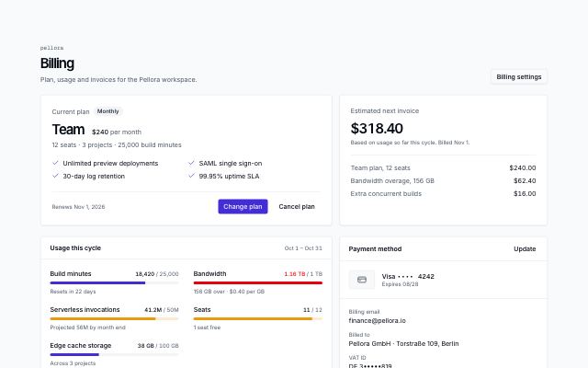Click the Pellora GmbH billing address
588x368 pixels.
pos(403,343)
